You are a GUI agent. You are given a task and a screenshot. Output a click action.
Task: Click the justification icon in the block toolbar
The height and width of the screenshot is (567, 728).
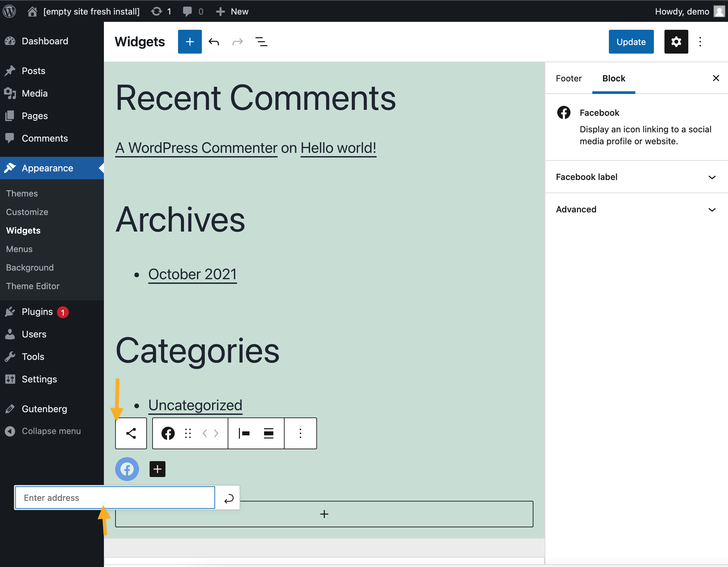click(268, 433)
